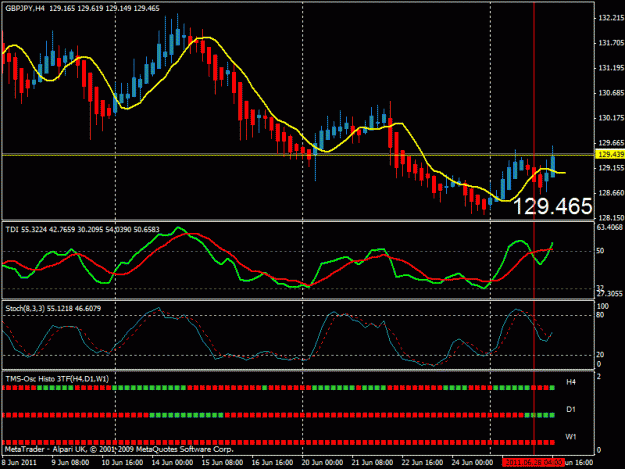Click the 131.195 price axis label
625x469 pixels.
pyautogui.click(x=611, y=68)
